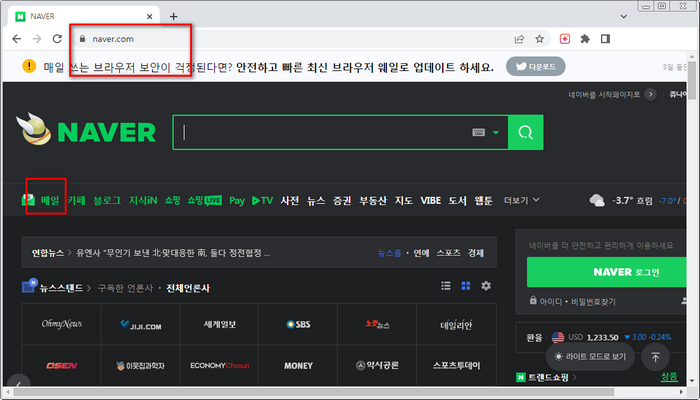
Task: Expand the search autocomplete dropdown arrow
Action: coord(496,133)
